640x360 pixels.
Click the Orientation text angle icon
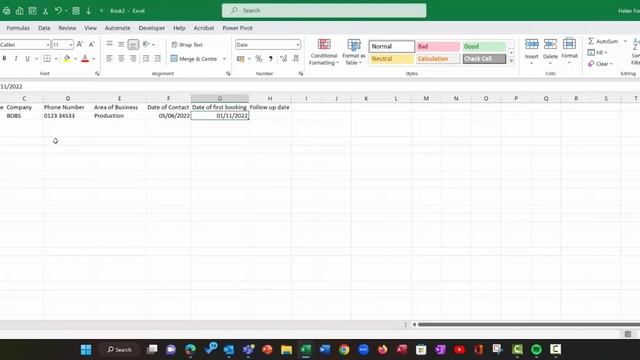click(x=146, y=44)
